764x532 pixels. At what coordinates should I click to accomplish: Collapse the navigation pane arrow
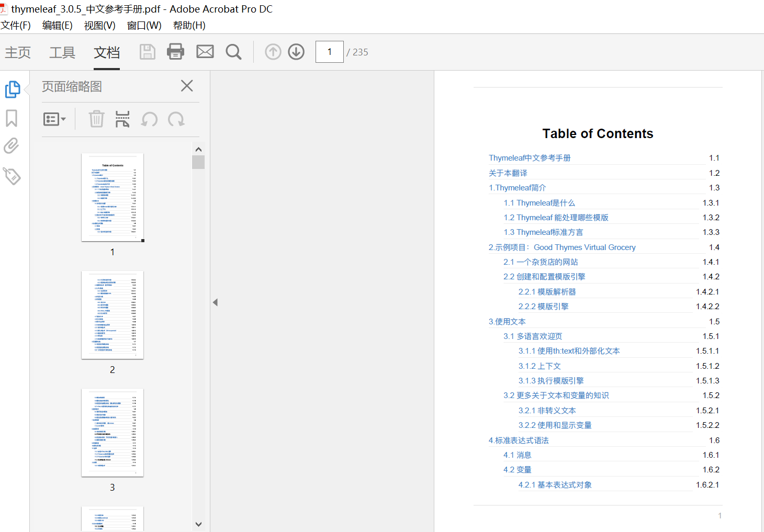(x=215, y=302)
